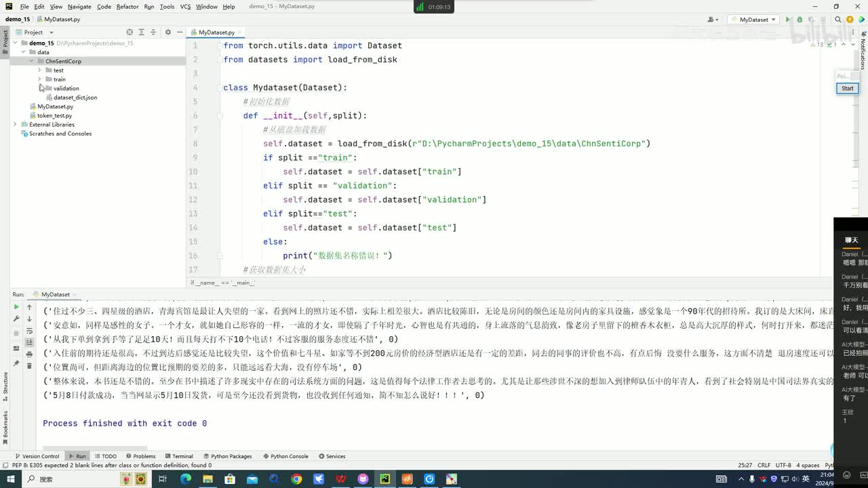The height and width of the screenshot is (488, 868).
Task: Open Notifications side panel
Action: [863, 52]
